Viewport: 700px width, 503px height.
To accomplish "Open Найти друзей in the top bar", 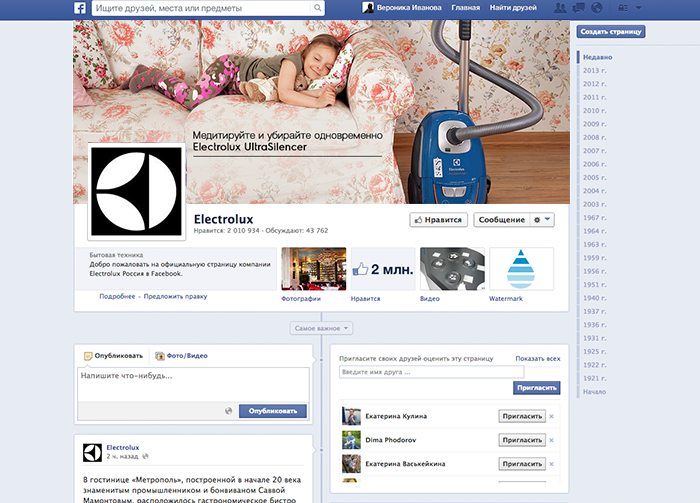I will click(x=513, y=8).
